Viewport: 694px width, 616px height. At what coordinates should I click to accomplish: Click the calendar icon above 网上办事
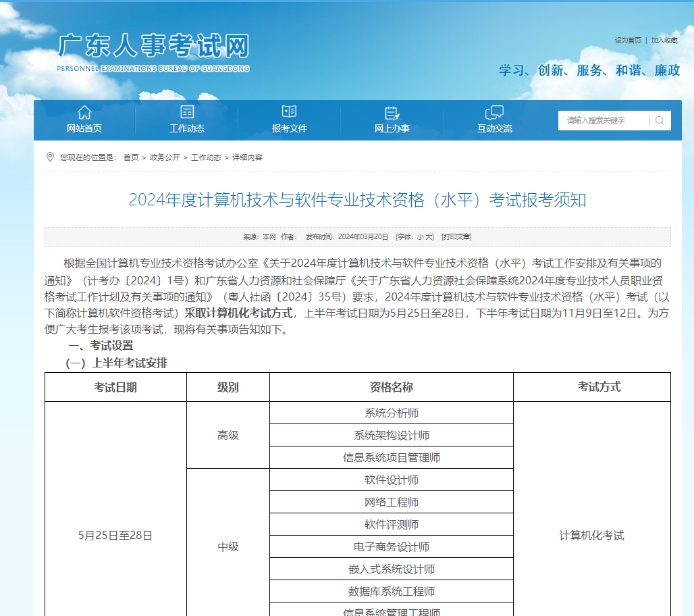point(392,111)
